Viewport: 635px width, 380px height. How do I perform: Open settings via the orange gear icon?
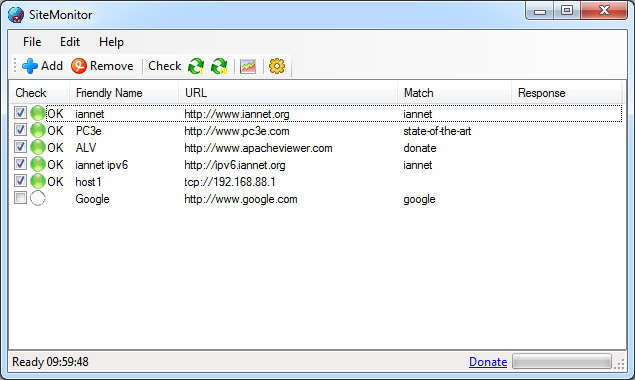[277, 66]
